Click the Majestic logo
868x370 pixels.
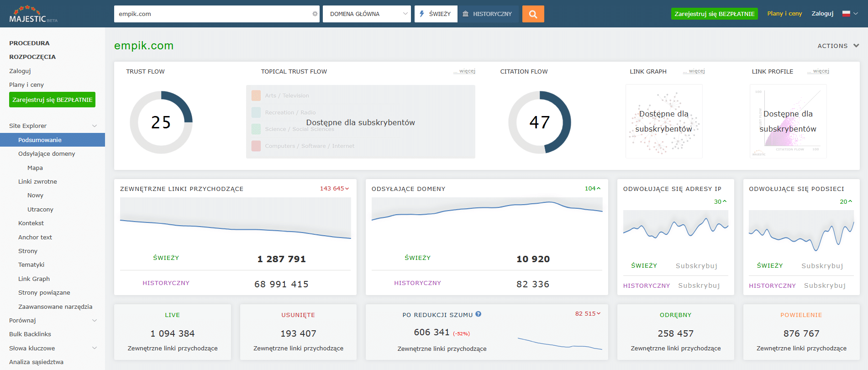[33, 14]
